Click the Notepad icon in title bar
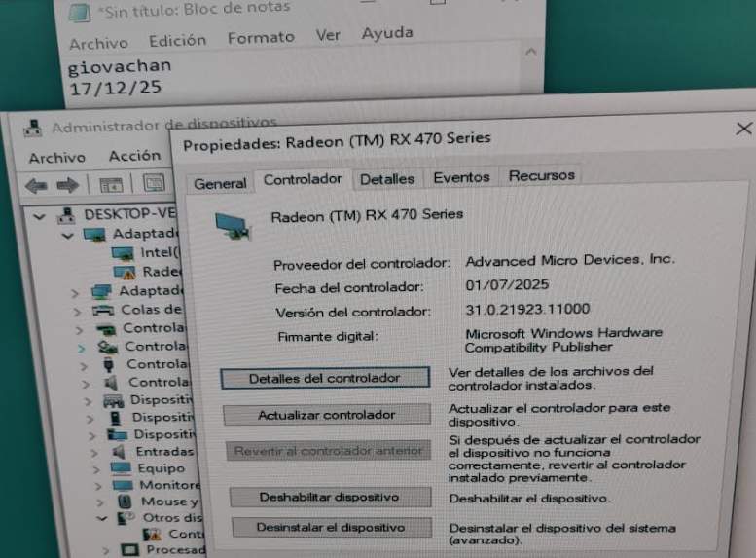Image resolution: width=756 pixels, height=558 pixels. click(79, 13)
